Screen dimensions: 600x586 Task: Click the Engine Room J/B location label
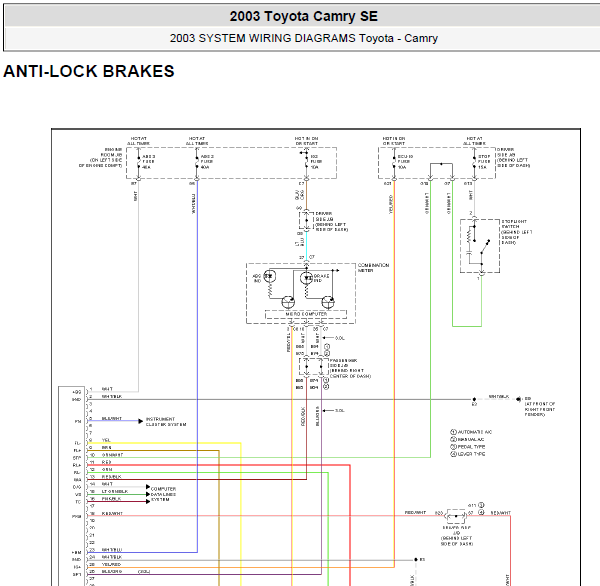[101, 157]
